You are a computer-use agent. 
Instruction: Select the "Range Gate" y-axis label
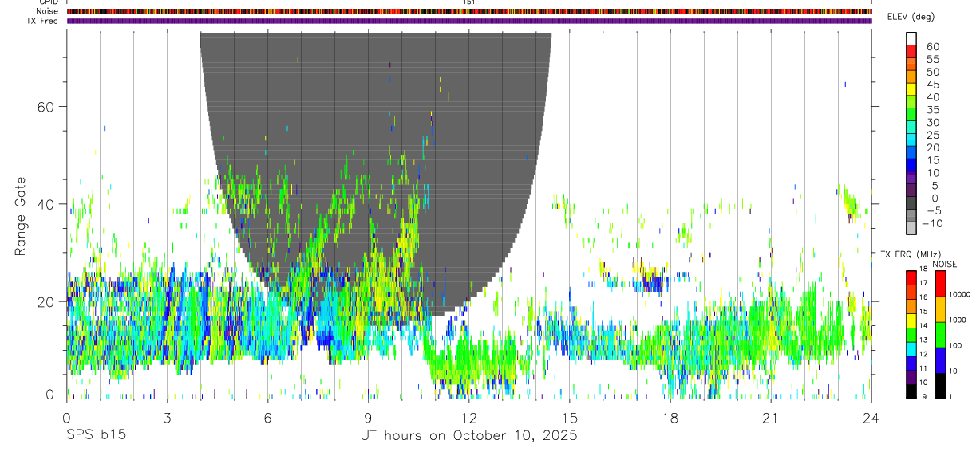(x=22, y=216)
